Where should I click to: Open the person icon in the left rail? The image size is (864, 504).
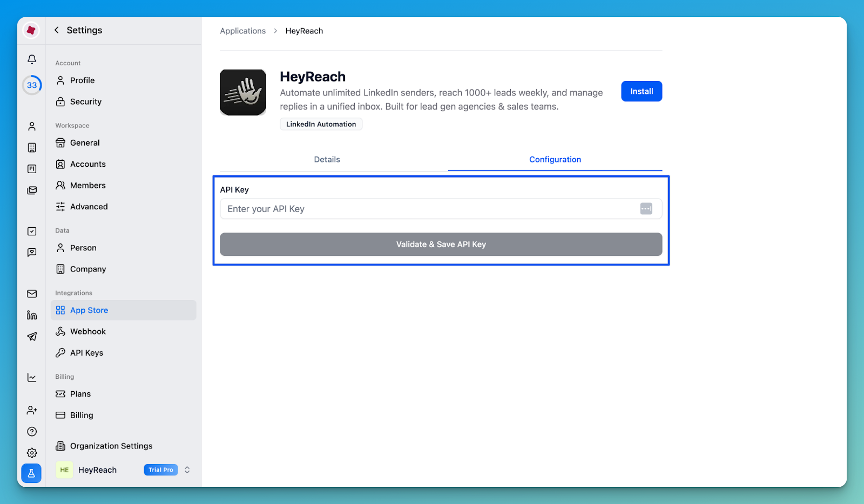(32, 126)
